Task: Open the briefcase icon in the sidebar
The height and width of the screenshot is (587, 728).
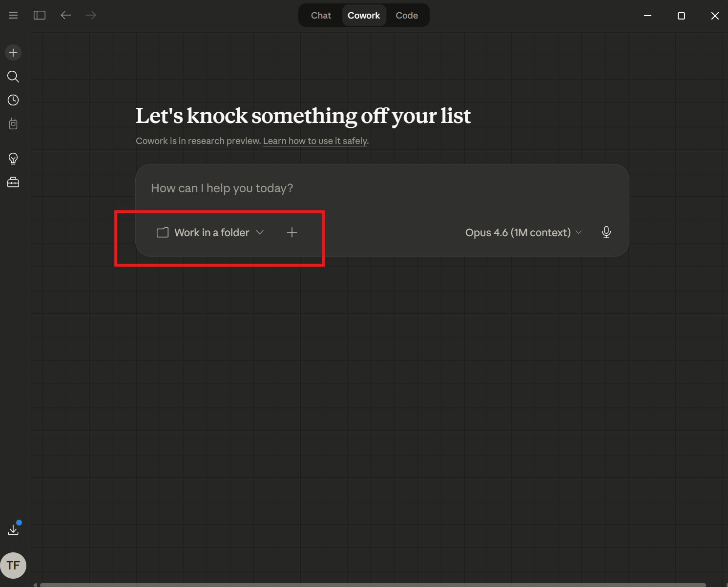Action: (x=13, y=182)
